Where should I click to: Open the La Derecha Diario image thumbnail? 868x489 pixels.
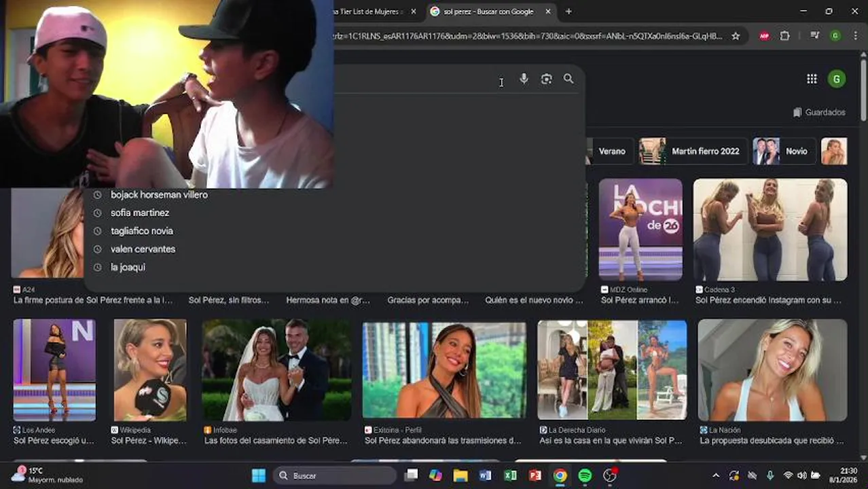(612, 370)
